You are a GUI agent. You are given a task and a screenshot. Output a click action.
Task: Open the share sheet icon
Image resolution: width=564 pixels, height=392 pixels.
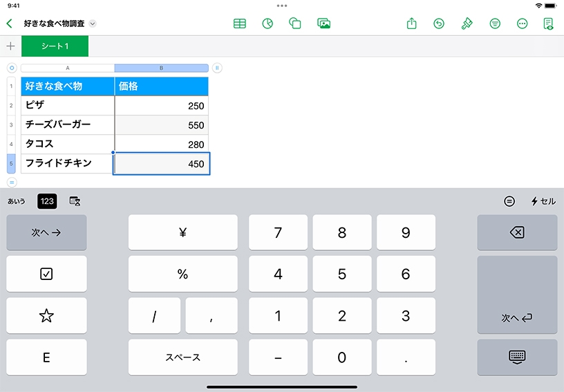point(412,24)
